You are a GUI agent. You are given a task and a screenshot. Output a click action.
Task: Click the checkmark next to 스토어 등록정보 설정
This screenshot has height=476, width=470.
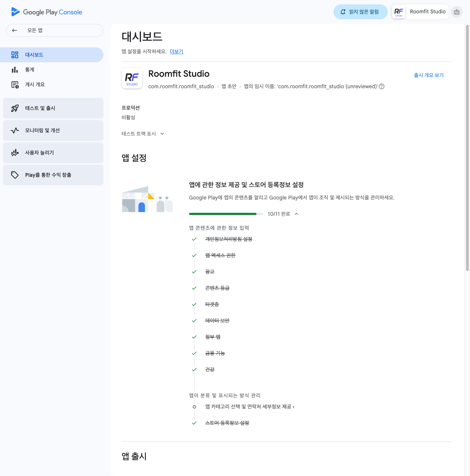(x=194, y=423)
